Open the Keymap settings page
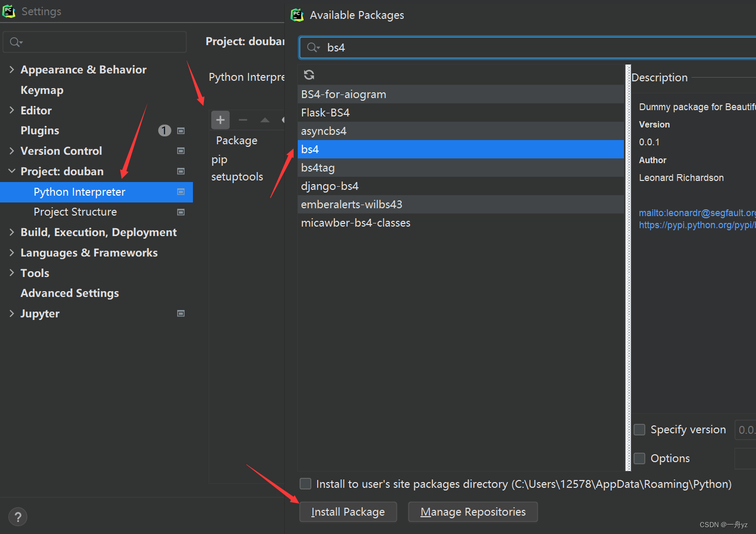Viewport: 756px width, 534px height. click(x=42, y=90)
